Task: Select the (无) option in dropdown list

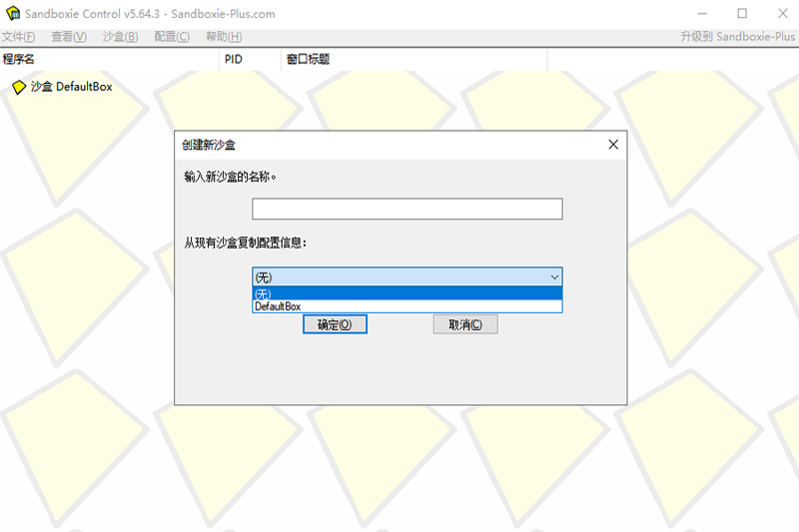Action: (x=407, y=293)
